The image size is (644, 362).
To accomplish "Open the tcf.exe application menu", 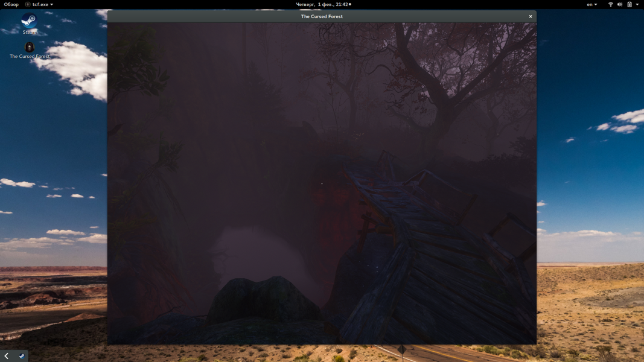I will tap(39, 4).
